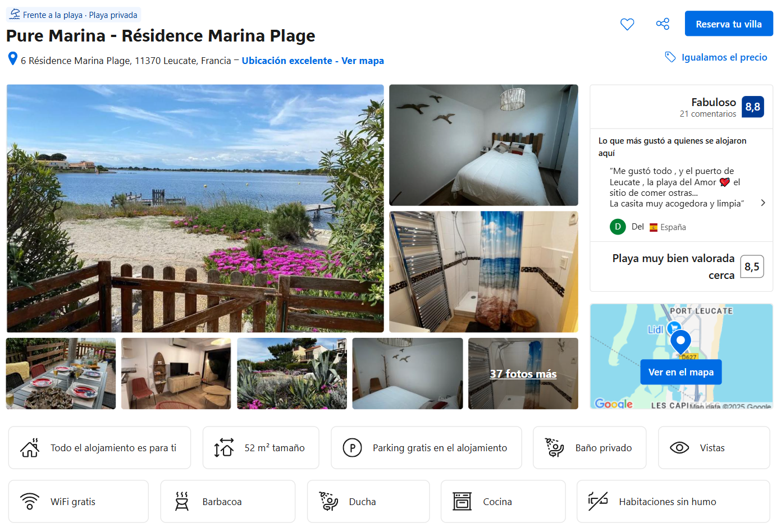The width and height of the screenshot is (781, 532).
Task: Click the no-smoking Habitaciones sin humo icon
Action: [x=598, y=501]
